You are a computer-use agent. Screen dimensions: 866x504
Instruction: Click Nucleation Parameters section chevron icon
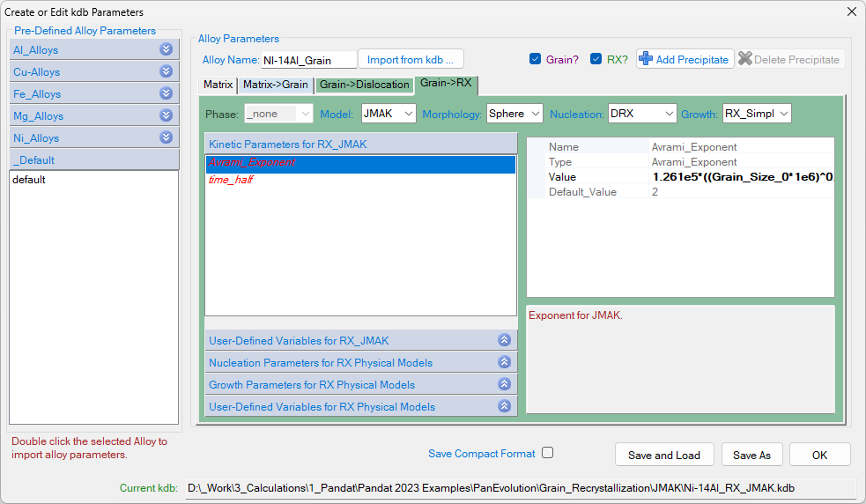pyautogui.click(x=504, y=362)
